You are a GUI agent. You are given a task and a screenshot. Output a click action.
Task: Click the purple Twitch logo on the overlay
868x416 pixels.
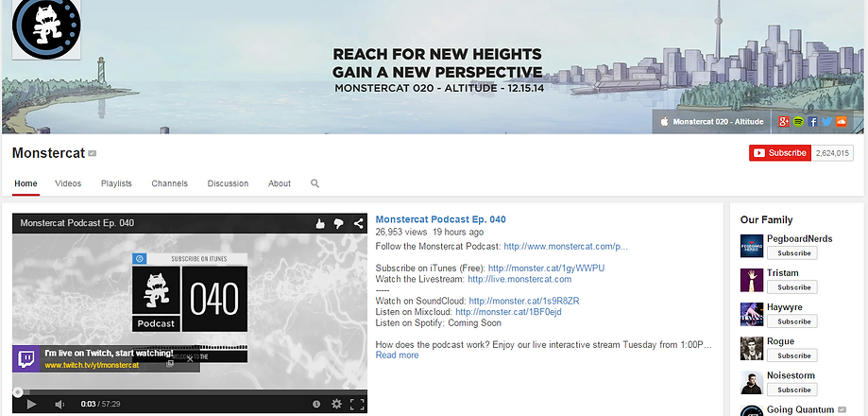pos(26,359)
